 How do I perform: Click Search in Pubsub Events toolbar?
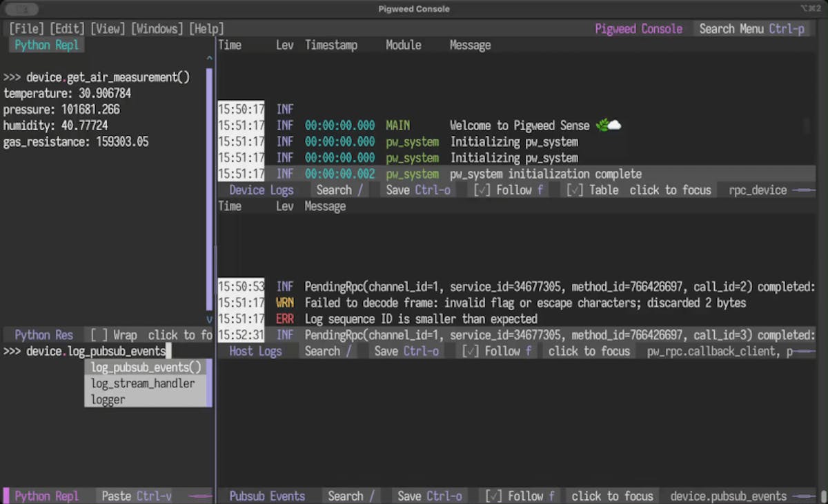pyautogui.click(x=351, y=496)
